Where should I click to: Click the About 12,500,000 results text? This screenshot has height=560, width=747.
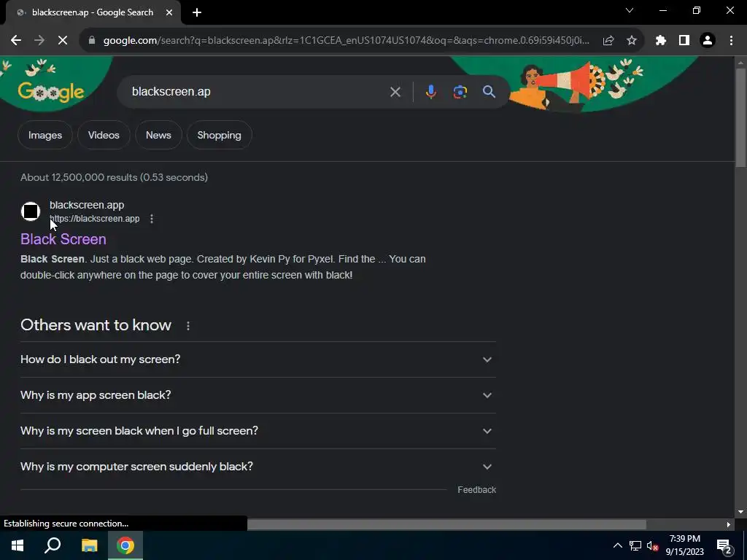[x=115, y=178]
